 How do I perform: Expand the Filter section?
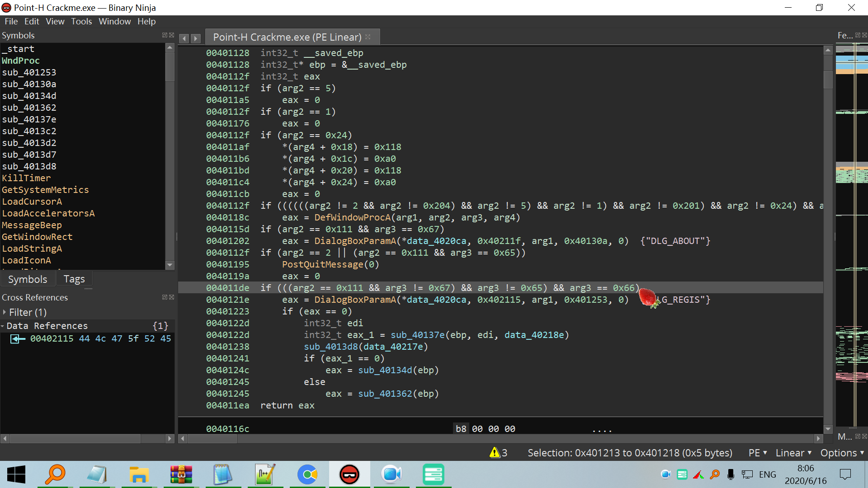tap(5, 312)
